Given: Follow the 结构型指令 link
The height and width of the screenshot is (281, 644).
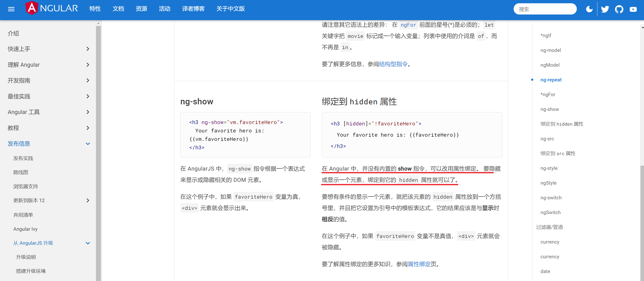Looking at the screenshot, I should coord(393,64).
